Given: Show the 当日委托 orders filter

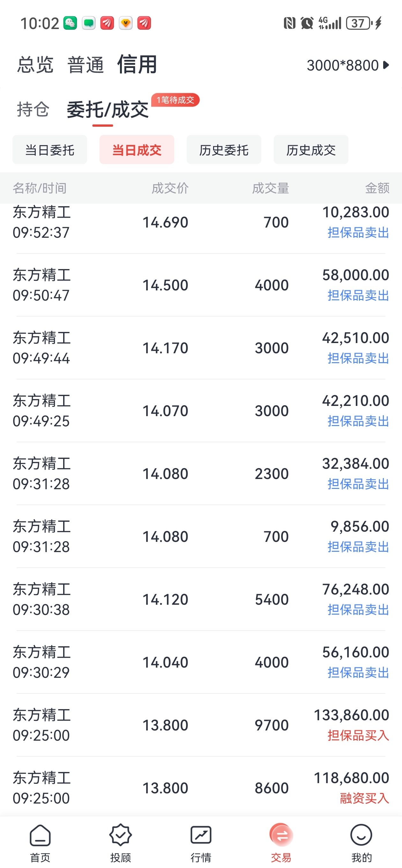Looking at the screenshot, I should click(x=50, y=150).
